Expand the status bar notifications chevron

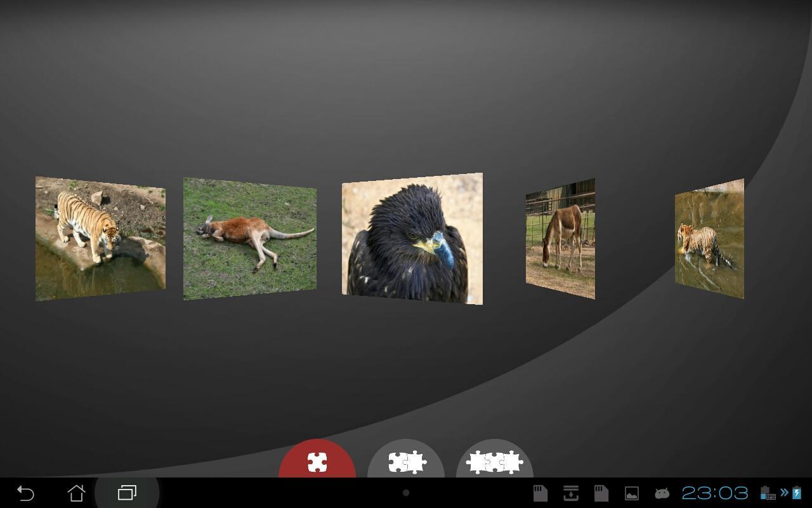[x=783, y=491]
